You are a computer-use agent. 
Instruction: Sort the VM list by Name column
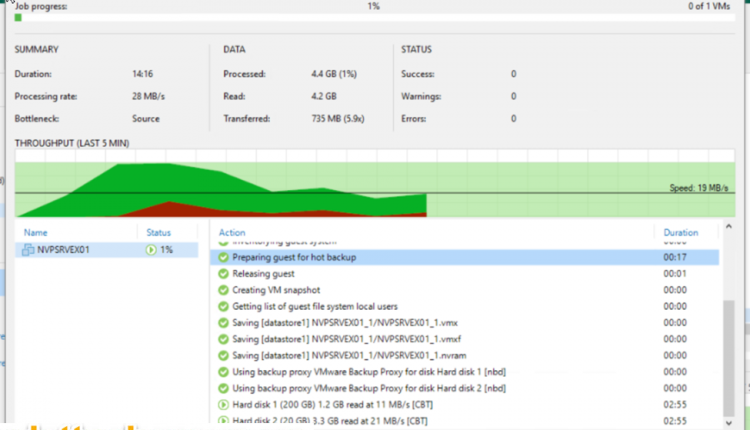tap(36, 232)
